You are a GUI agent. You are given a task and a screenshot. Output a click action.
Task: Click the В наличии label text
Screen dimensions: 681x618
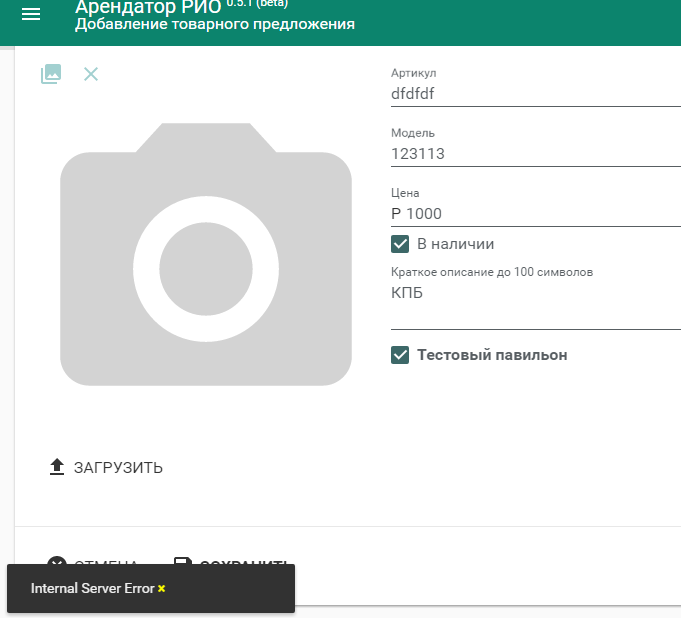click(455, 244)
